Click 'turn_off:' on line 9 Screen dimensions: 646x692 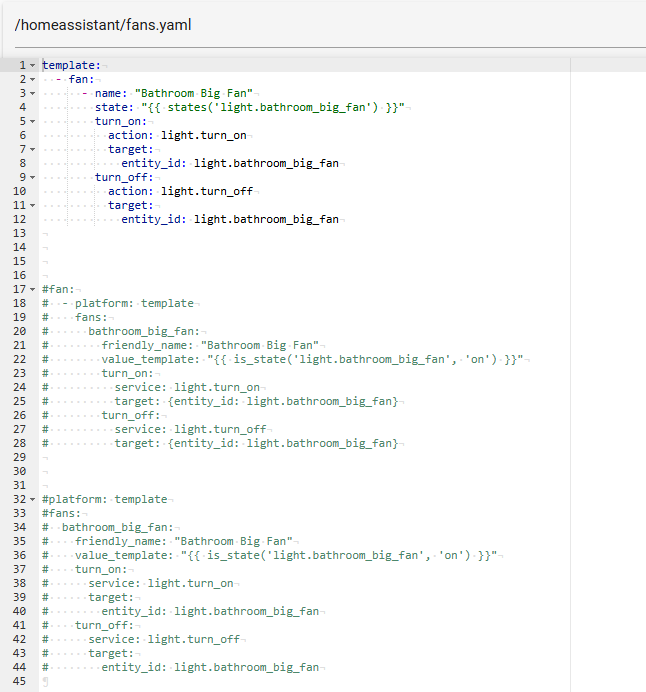[x=124, y=177]
